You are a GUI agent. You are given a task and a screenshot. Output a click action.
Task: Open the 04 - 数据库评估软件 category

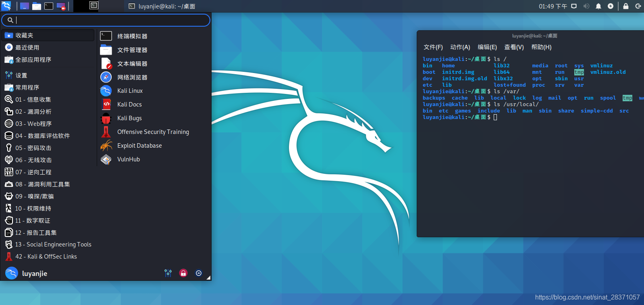[x=48, y=136]
